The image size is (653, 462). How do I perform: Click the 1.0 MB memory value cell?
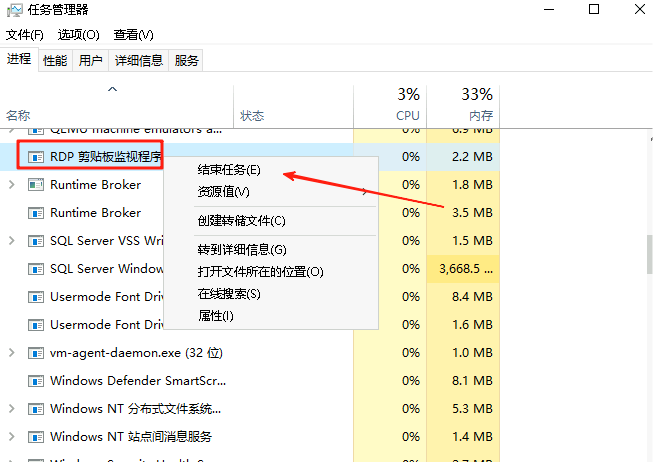click(x=463, y=353)
